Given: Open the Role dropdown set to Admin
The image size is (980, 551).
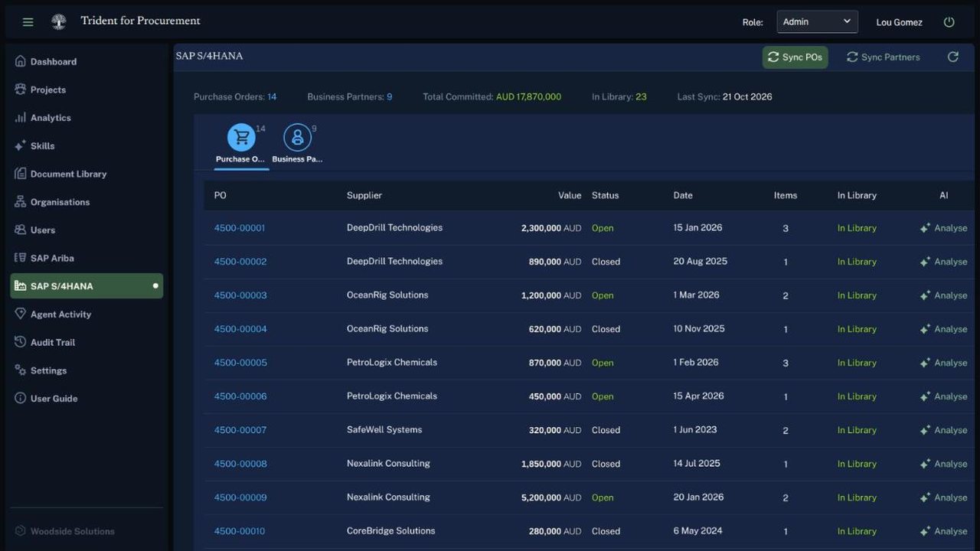Looking at the screenshot, I should click(817, 21).
